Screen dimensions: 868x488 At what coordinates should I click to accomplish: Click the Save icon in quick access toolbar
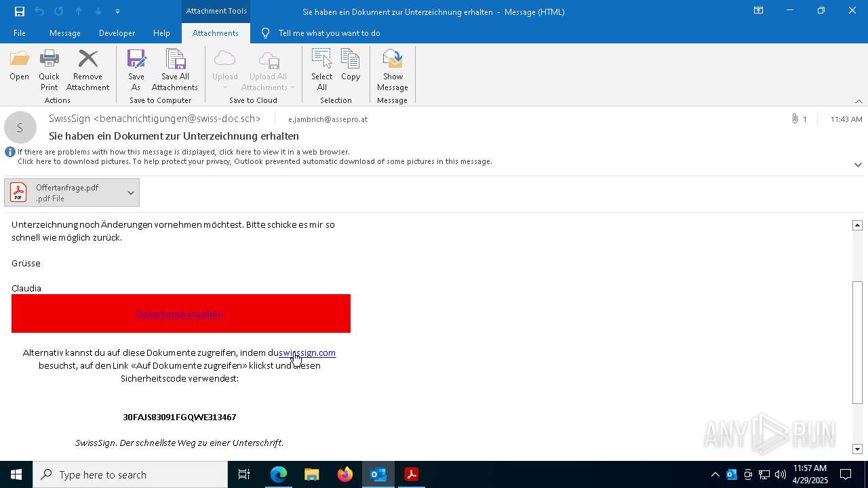pyautogui.click(x=20, y=12)
